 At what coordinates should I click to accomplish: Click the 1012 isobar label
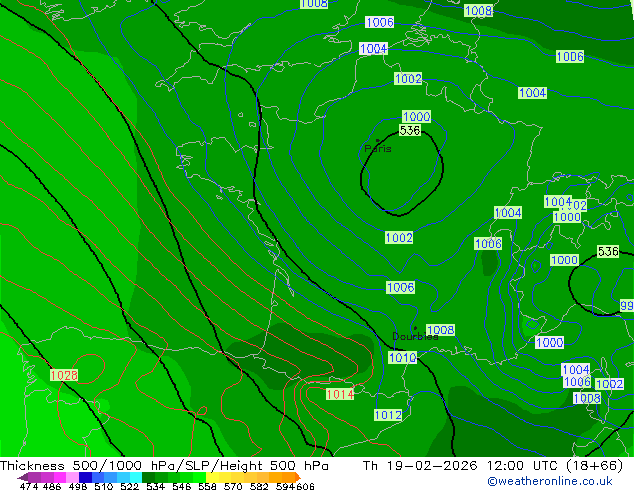coord(388,415)
